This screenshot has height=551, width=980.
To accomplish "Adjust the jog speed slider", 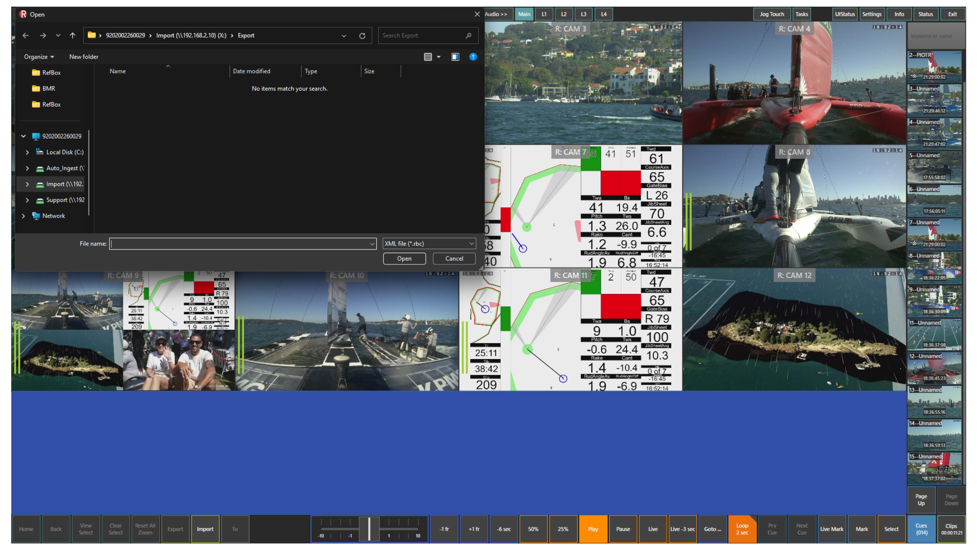I will click(369, 529).
